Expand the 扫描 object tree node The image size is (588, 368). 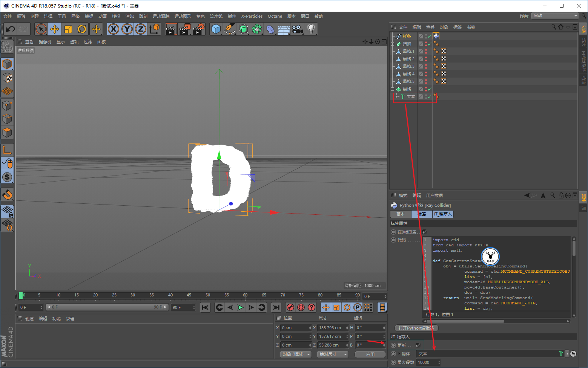point(393,44)
